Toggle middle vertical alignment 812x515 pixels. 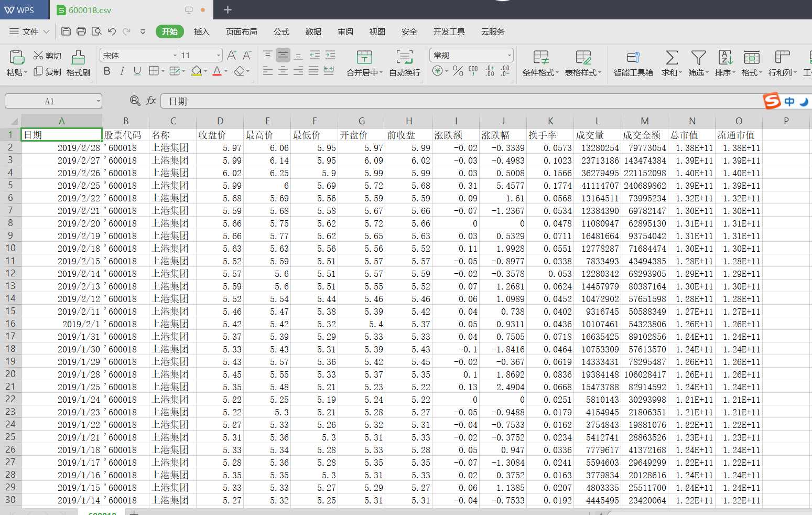tap(283, 55)
